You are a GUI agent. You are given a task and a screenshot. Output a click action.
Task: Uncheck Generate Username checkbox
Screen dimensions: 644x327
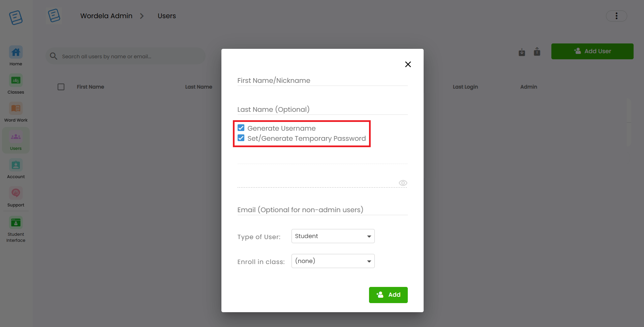pyautogui.click(x=241, y=128)
